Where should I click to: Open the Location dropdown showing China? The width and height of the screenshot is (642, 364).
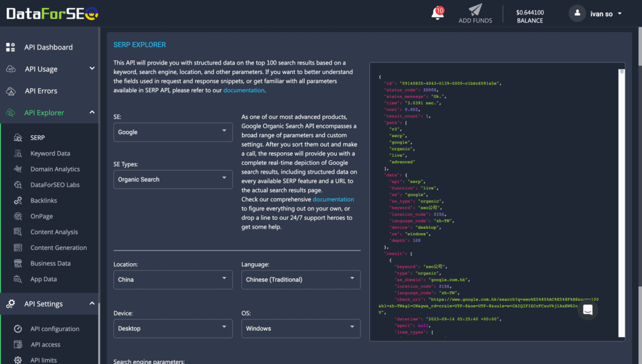click(x=173, y=280)
